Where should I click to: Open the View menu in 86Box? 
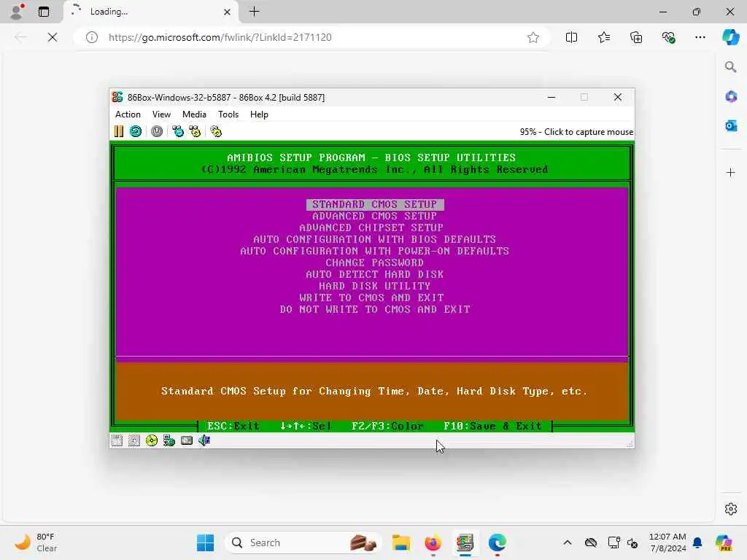pos(161,114)
